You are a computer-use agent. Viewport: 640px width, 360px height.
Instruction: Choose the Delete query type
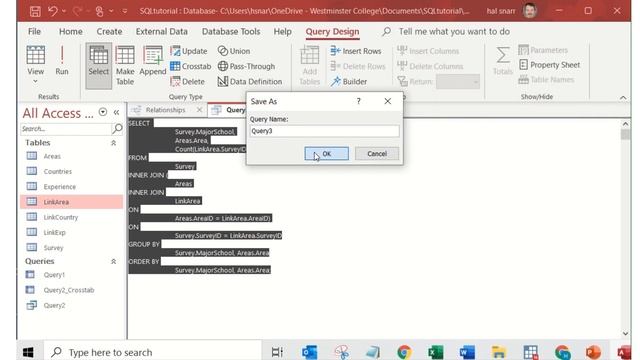click(187, 82)
